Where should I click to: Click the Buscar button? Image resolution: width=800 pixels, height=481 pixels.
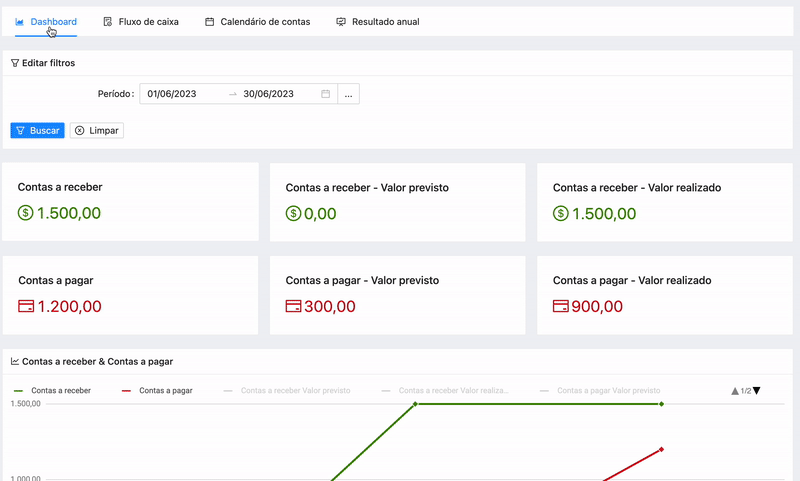point(38,131)
